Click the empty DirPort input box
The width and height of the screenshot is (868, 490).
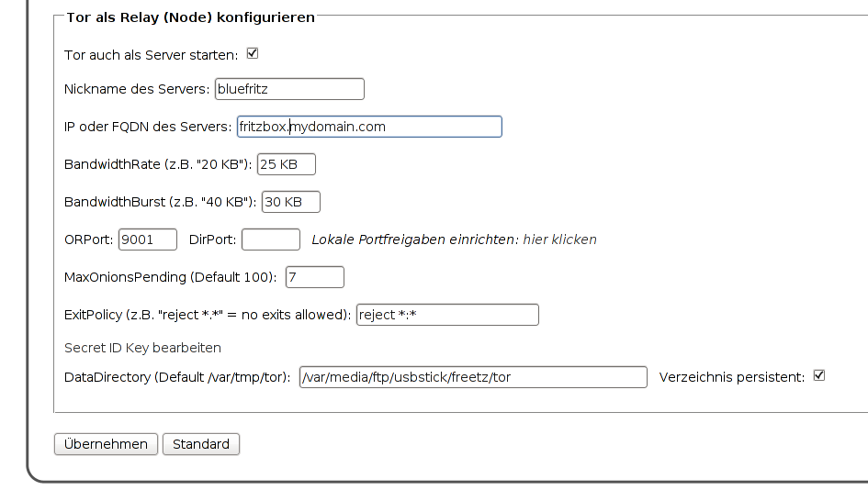pyautogui.click(x=270, y=239)
